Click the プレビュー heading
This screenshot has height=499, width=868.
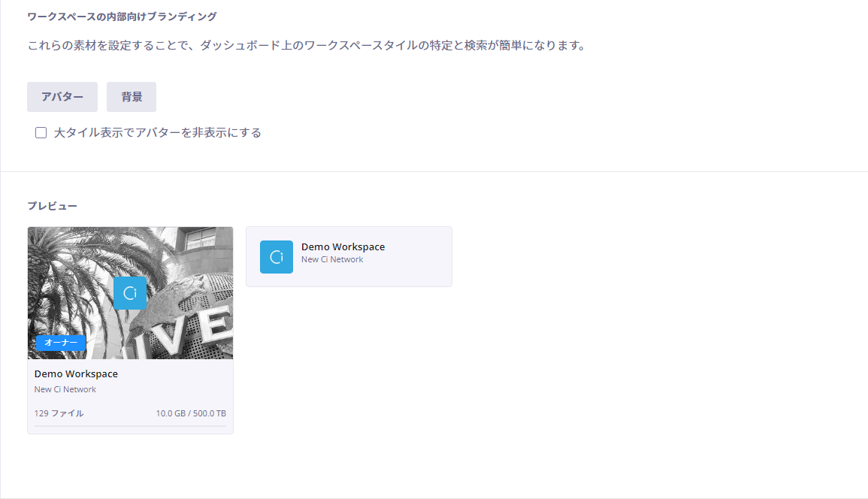pyautogui.click(x=53, y=206)
